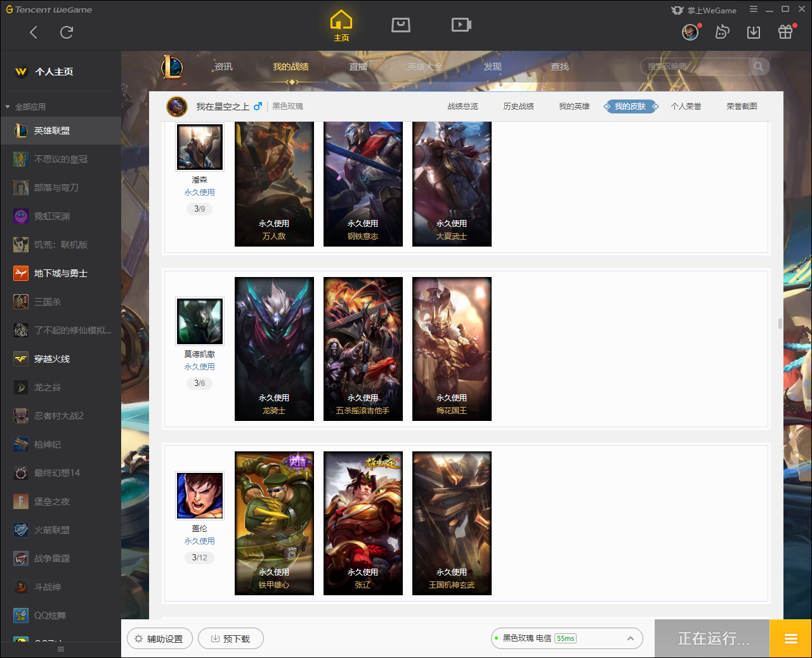The image size is (812, 658).
Task: Select 枪神纪 in sidebar
Action: click(x=60, y=444)
